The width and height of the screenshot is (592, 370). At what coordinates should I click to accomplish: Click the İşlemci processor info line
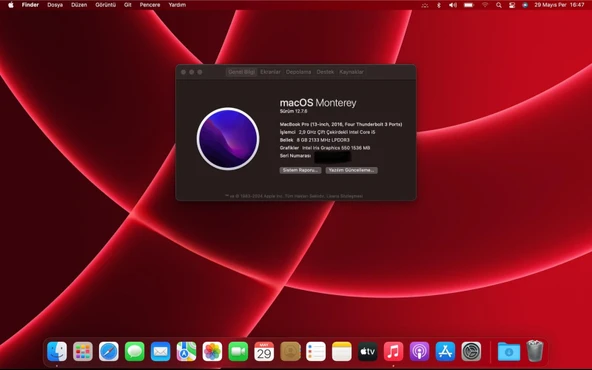[x=327, y=132]
